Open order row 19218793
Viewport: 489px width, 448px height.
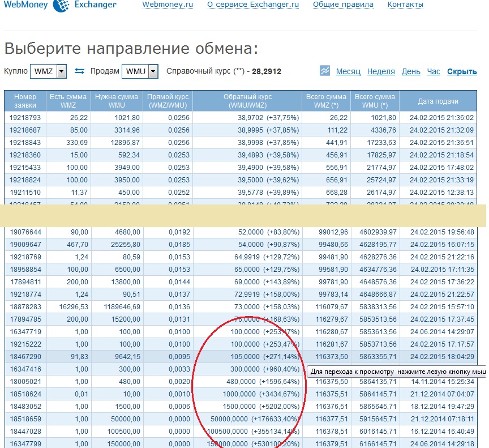25,118
